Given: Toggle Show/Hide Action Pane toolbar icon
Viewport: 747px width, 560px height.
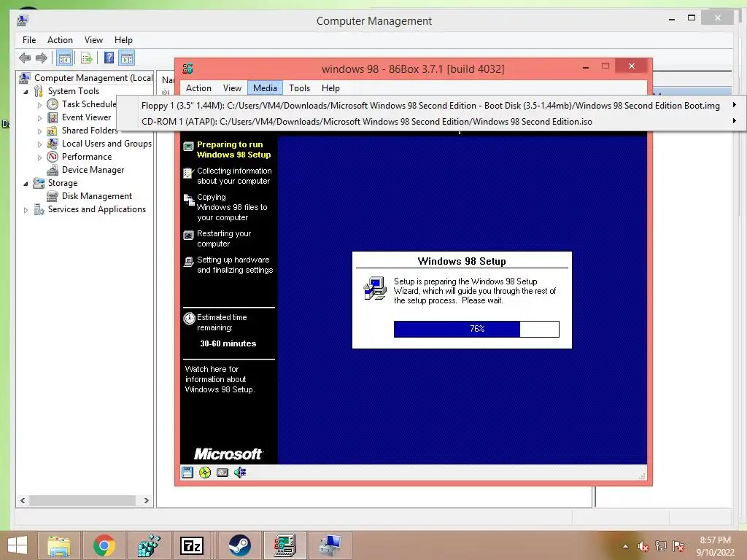Looking at the screenshot, I should (127, 58).
